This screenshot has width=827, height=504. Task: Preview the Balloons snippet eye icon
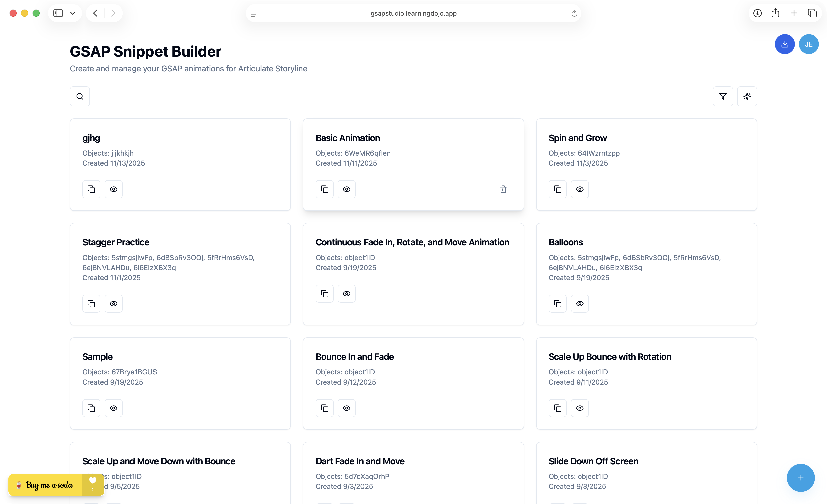[x=580, y=304]
